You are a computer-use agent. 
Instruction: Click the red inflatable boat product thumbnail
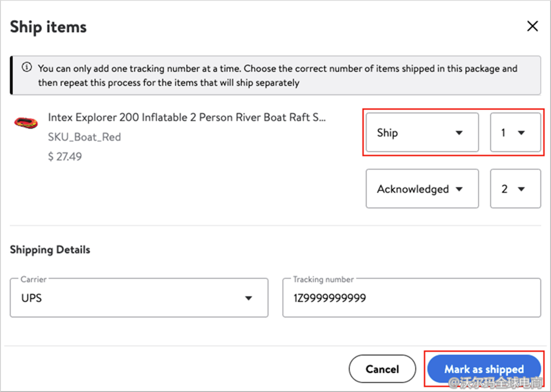pos(25,122)
